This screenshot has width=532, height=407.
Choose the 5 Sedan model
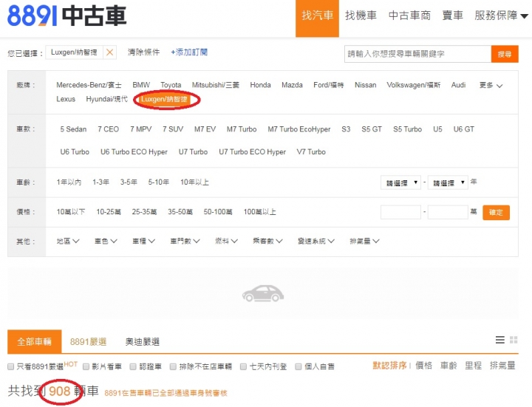[73, 129]
